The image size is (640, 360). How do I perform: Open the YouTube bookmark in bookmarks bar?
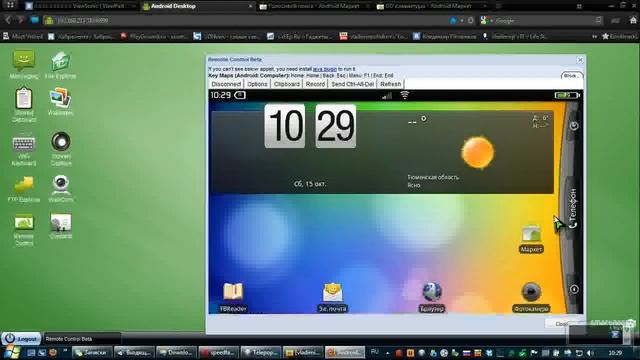point(373,36)
